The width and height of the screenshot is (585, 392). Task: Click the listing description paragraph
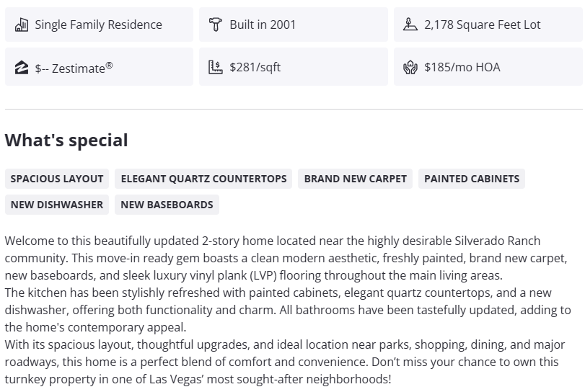[289, 310]
